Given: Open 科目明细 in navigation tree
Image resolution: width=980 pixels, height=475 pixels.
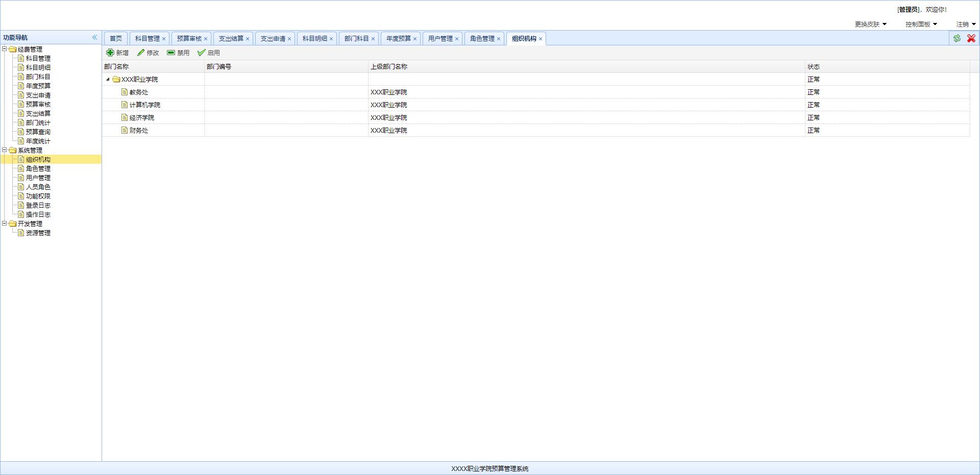Looking at the screenshot, I should 38,67.
